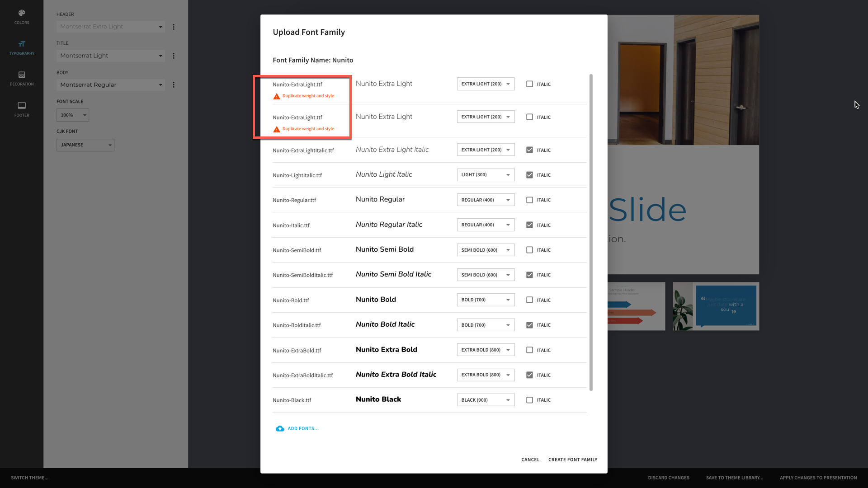This screenshot has width=868, height=488.
Task: Click the font list vertical scrollbar
Action: coord(591,232)
